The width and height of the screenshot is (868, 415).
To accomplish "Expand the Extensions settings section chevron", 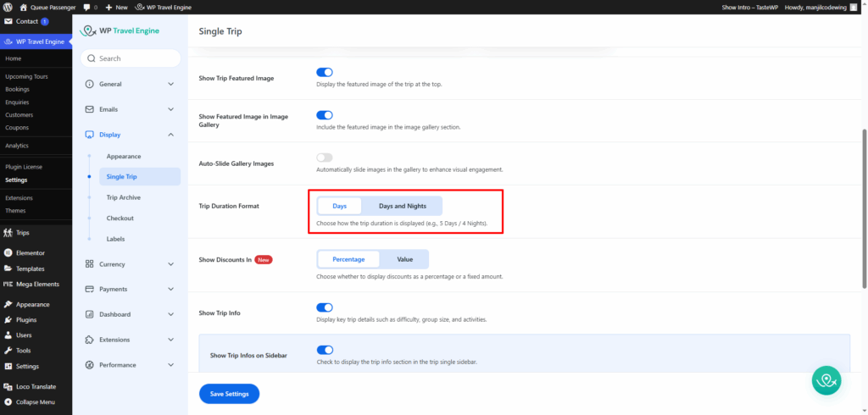I will (x=170, y=340).
